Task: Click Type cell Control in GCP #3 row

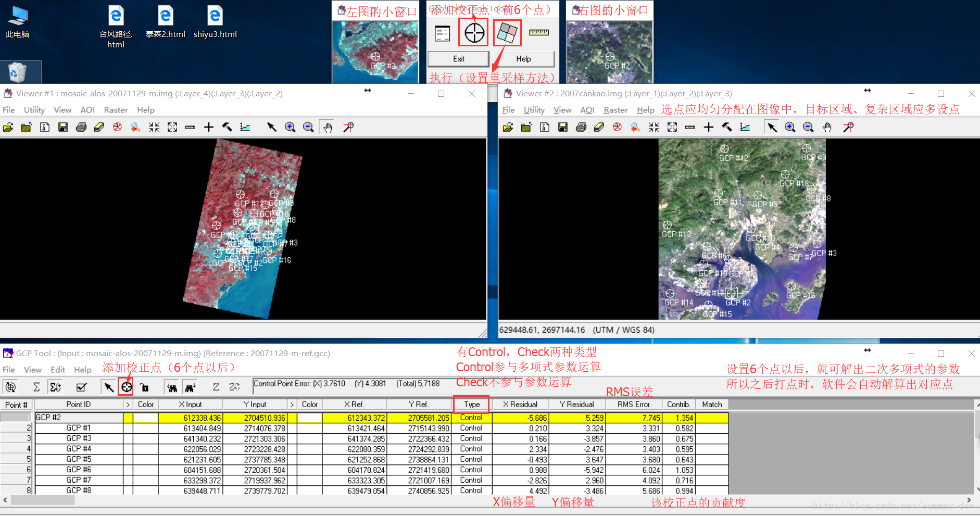Action: point(471,438)
